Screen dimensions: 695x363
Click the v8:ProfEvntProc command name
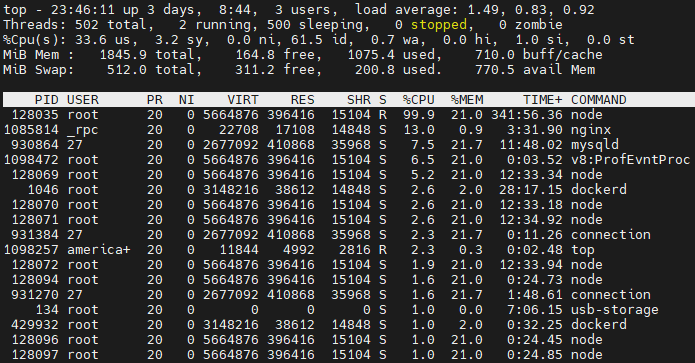point(630,160)
